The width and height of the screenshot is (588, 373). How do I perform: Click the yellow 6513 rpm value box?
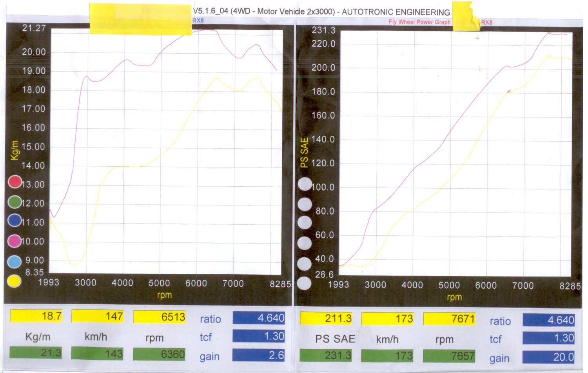(160, 317)
